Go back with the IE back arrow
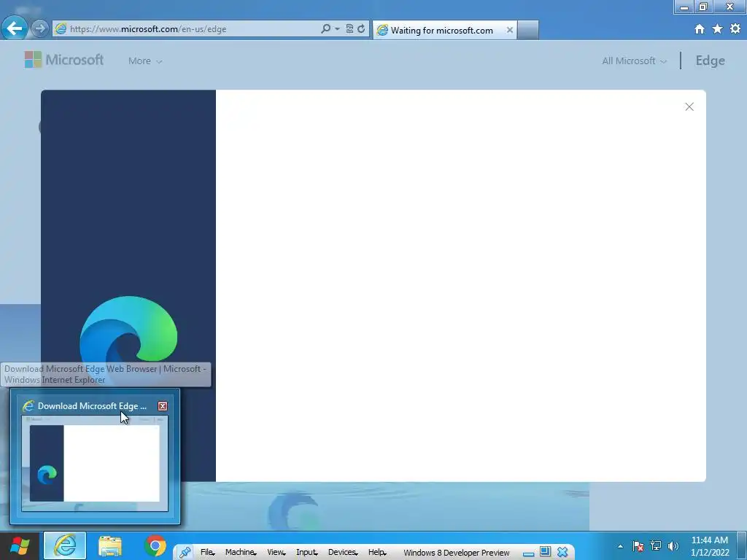Image resolution: width=747 pixels, height=560 pixels. tap(14, 28)
